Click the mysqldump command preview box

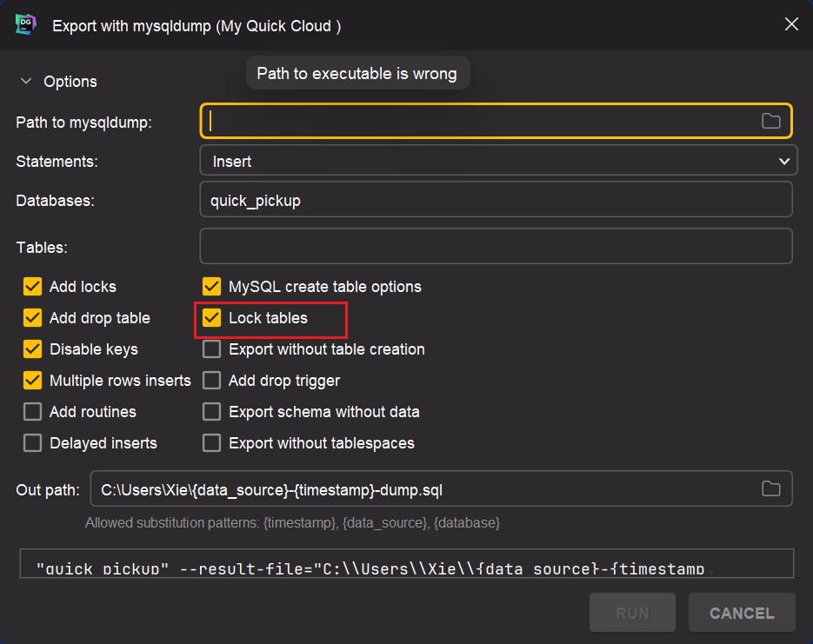click(407, 563)
